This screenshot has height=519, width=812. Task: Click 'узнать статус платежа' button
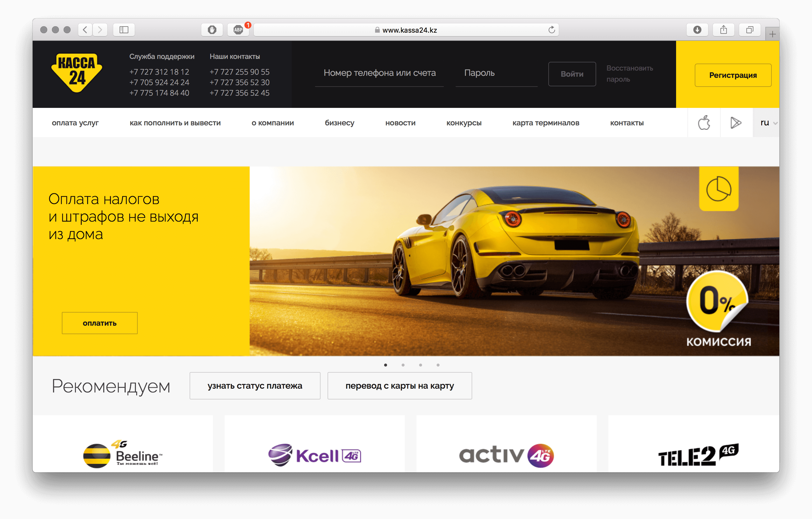point(255,385)
